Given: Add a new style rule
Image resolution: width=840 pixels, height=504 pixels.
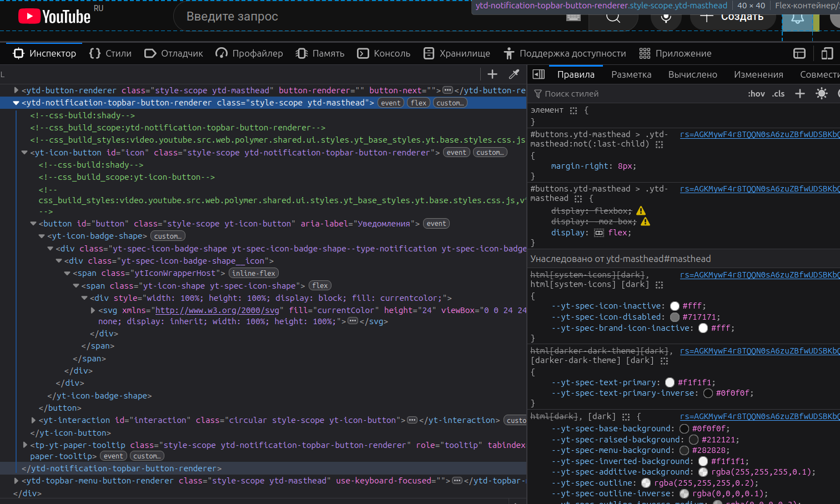Looking at the screenshot, I should (799, 94).
